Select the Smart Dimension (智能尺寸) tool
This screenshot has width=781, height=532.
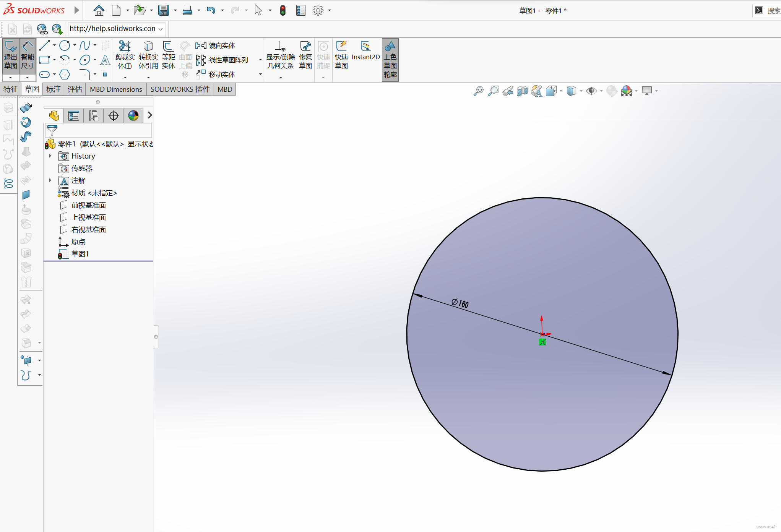click(27, 55)
